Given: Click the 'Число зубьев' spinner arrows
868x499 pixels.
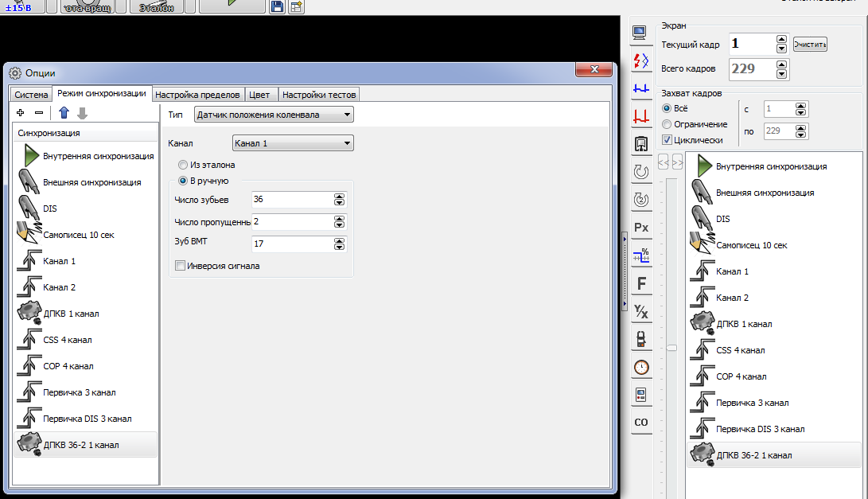Looking at the screenshot, I should pyautogui.click(x=340, y=200).
